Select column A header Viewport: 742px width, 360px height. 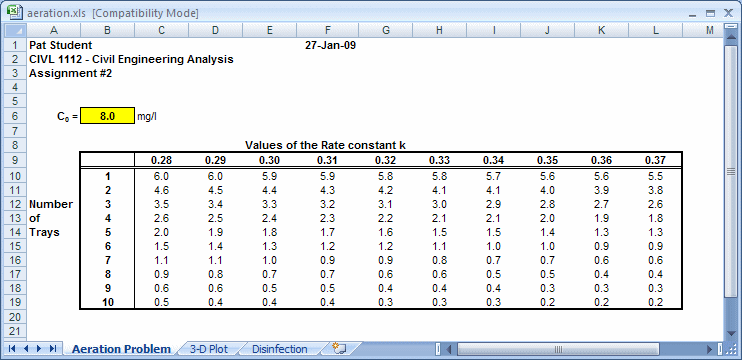53,30
